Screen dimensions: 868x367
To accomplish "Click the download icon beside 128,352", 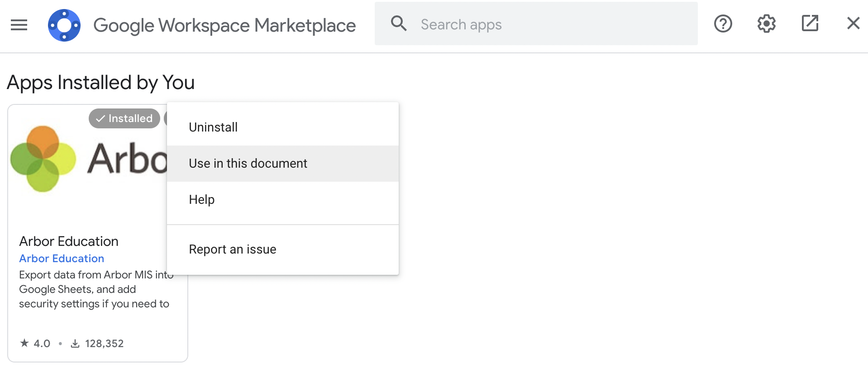I will click(75, 344).
